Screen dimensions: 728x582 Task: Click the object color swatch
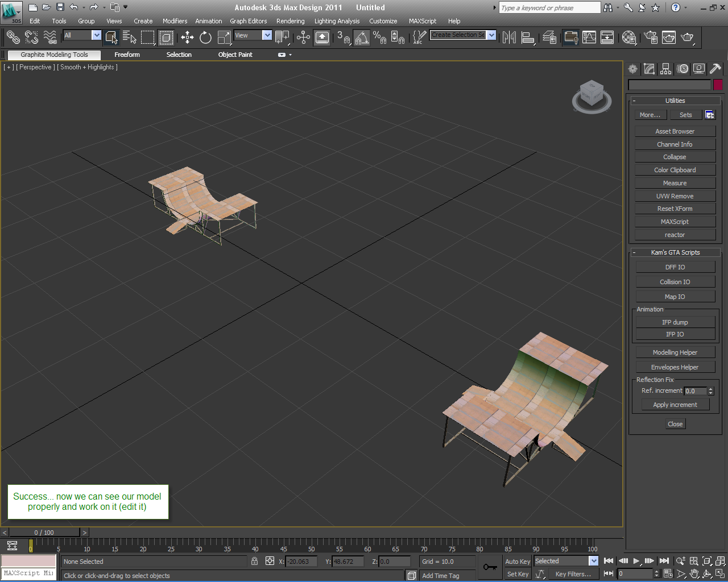pyautogui.click(x=718, y=85)
